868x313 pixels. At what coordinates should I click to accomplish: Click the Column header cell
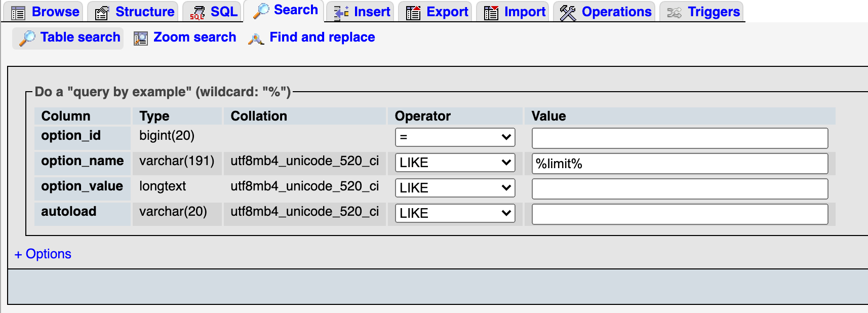tap(83, 116)
